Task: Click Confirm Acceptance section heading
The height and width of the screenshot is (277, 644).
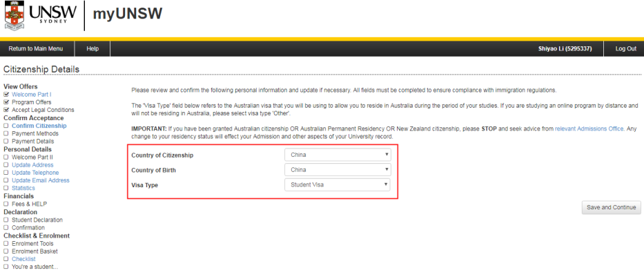Action: point(34,118)
